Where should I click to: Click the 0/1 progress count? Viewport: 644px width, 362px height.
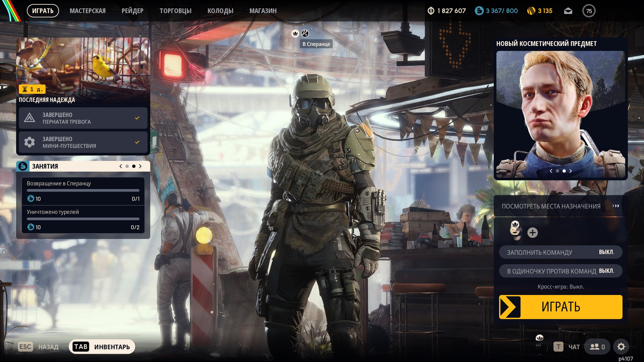click(136, 199)
